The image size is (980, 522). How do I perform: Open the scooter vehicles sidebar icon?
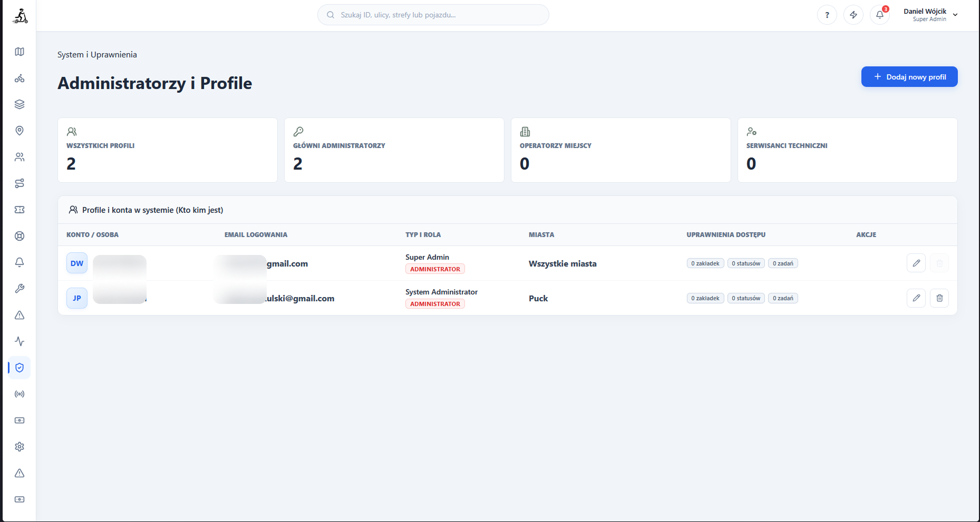(x=20, y=78)
